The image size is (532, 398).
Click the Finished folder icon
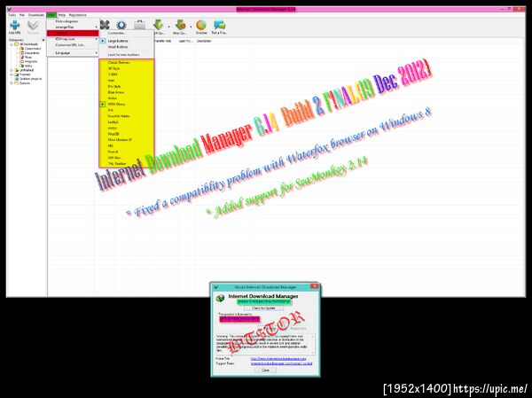(16, 74)
